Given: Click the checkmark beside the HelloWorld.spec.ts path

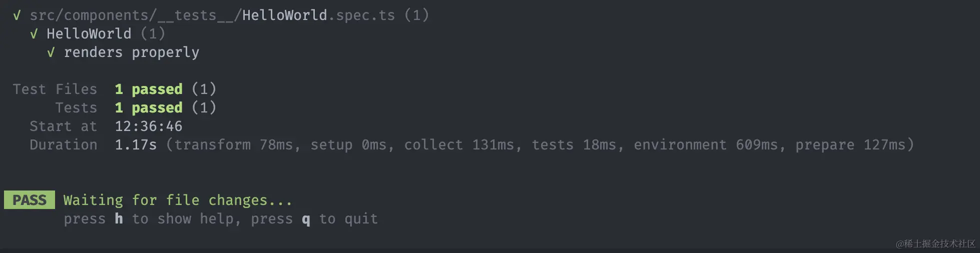Looking at the screenshot, I should (x=17, y=15).
